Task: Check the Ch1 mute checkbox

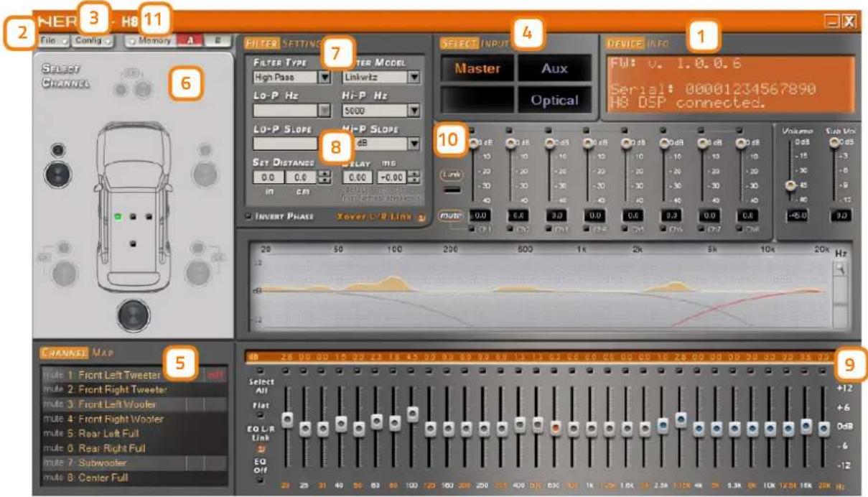Action: pyautogui.click(x=472, y=229)
